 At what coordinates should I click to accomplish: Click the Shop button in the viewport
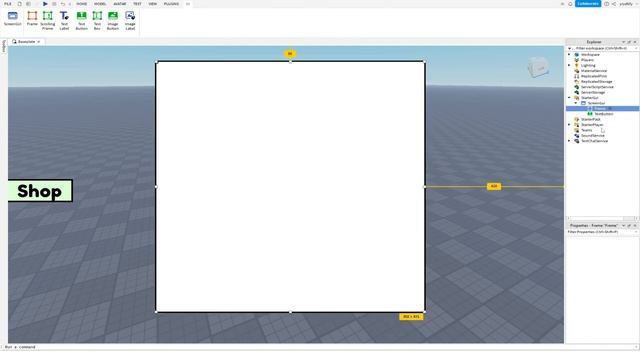coord(40,191)
